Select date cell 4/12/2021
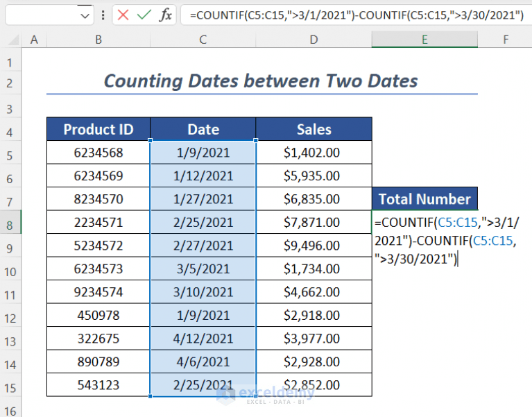Viewport: 532px width, 417px height. (x=203, y=339)
